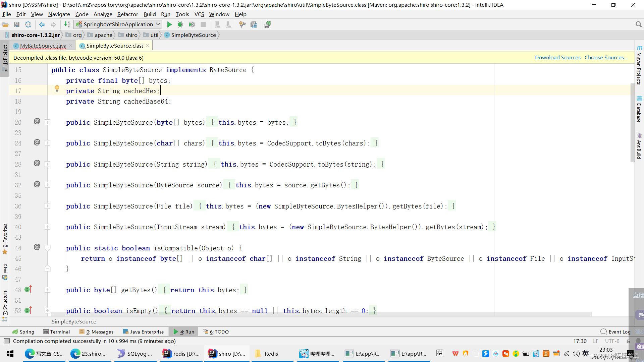Switch to MyBateSource.java tab
644x362 pixels.
click(43, 46)
